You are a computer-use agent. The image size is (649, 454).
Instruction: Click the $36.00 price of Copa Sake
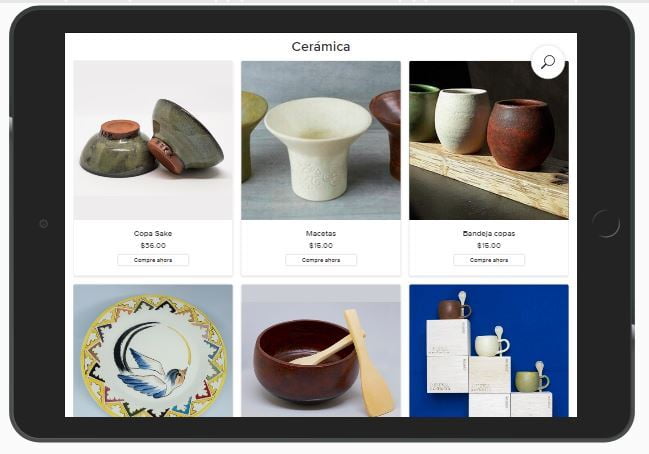(153, 245)
